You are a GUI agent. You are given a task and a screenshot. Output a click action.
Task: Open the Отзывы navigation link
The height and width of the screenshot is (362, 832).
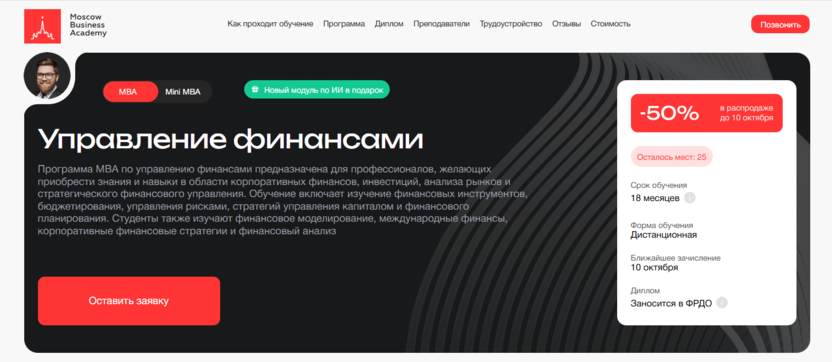[566, 24]
